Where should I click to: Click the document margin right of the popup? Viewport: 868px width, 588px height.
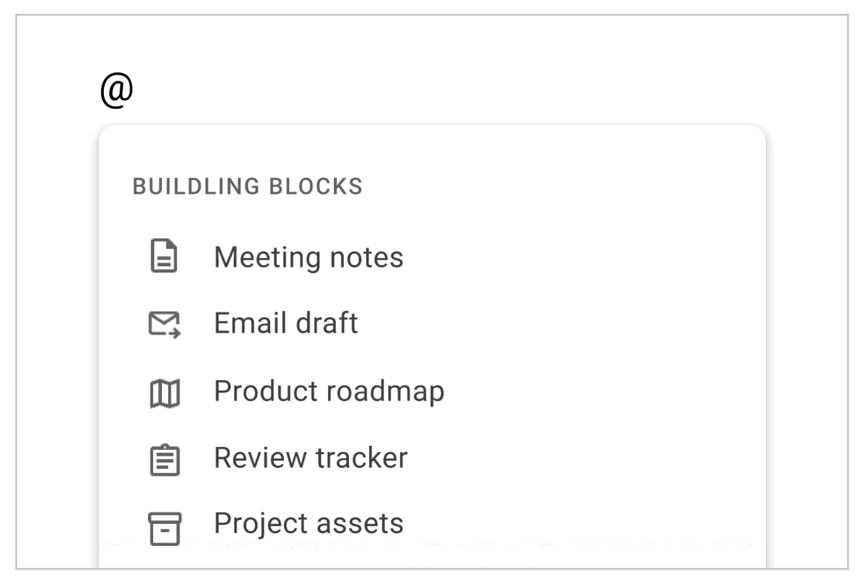(x=809, y=346)
